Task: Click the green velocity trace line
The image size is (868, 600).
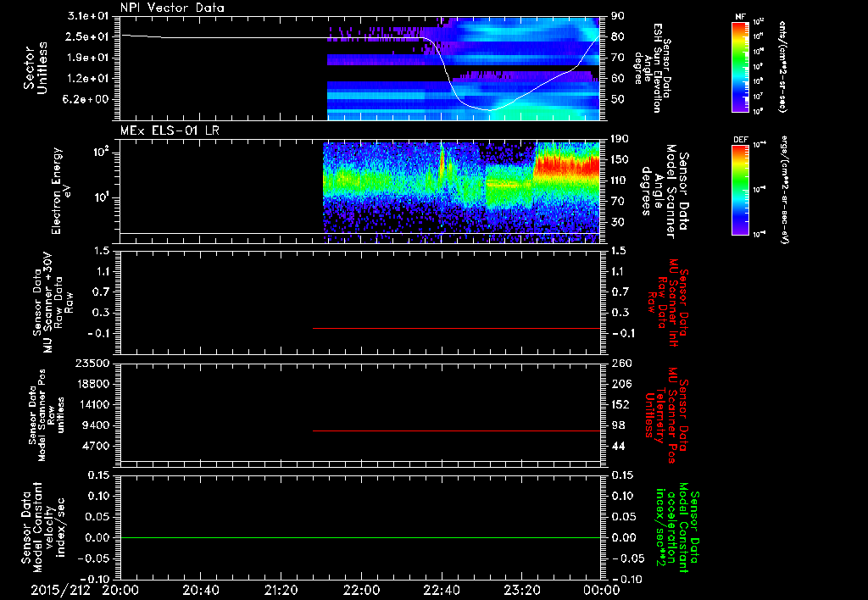Action: point(360,537)
